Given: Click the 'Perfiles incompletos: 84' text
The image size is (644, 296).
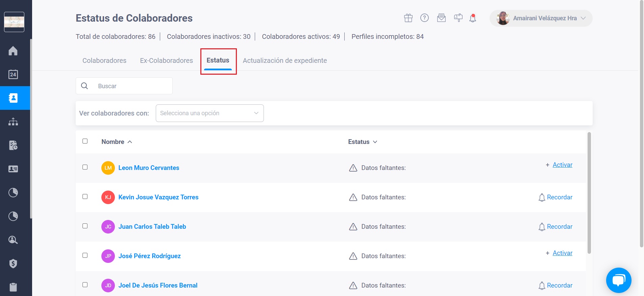Looking at the screenshot, I should [x=388, y=36].
